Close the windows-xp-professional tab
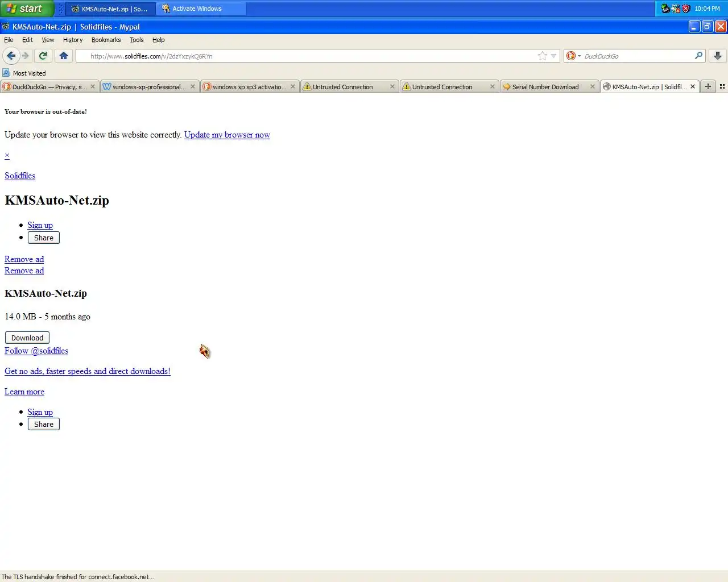This screenshot has height=582, width=728. [193, 86]
